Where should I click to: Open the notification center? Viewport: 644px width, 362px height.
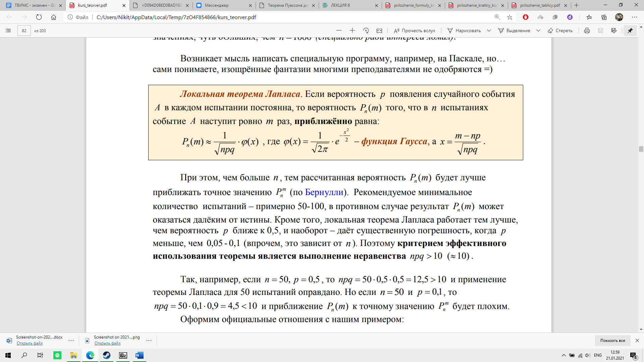pyautogui.click(x=634, y=356)
